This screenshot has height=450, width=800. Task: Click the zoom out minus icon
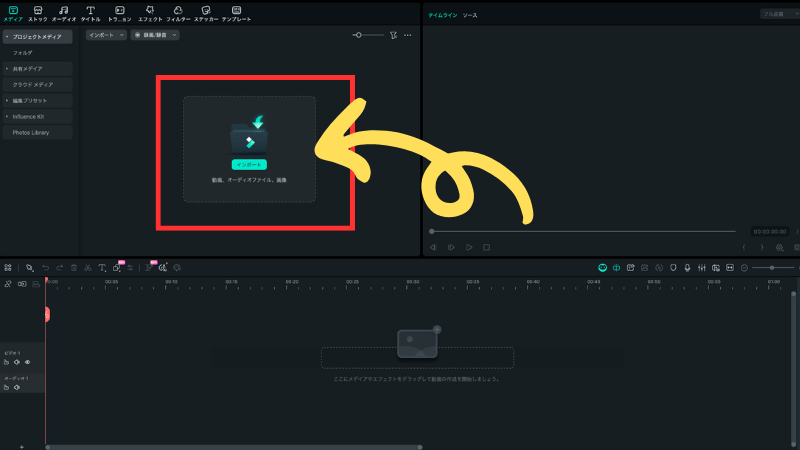[x=744, y=268]
